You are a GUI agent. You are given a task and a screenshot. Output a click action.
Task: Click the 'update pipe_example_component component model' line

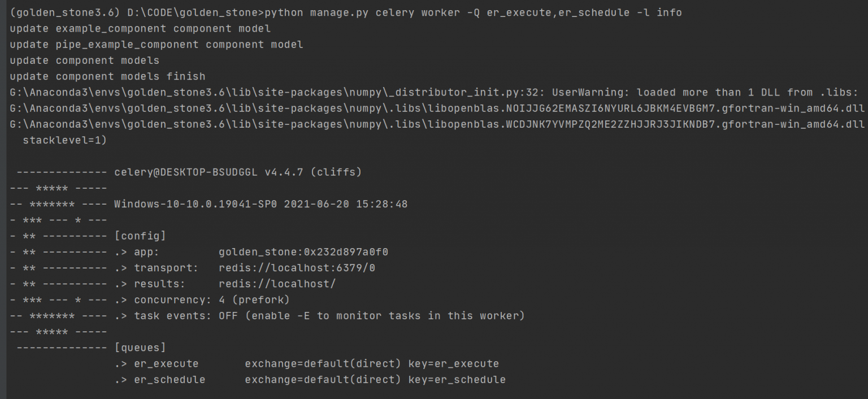[157, 44]
